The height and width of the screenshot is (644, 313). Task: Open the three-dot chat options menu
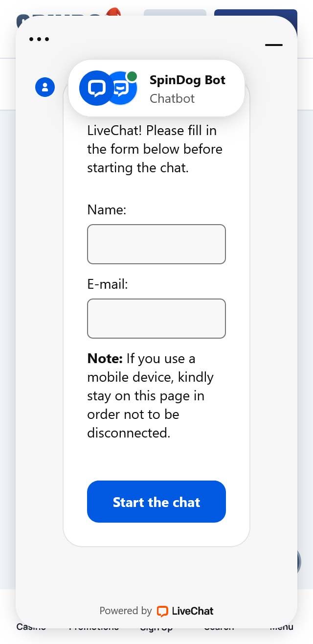pos(39,39)
